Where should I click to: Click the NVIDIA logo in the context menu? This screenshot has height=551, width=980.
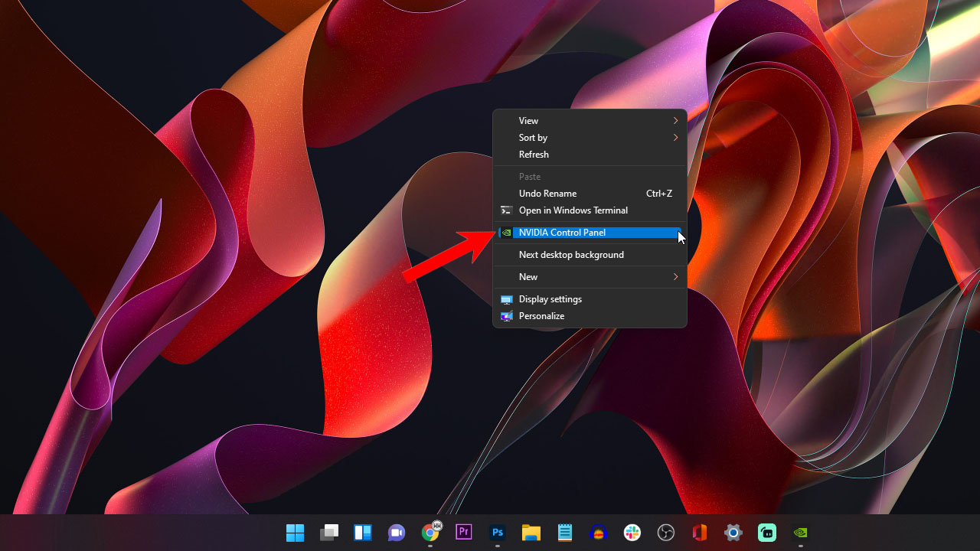(506, 233)
